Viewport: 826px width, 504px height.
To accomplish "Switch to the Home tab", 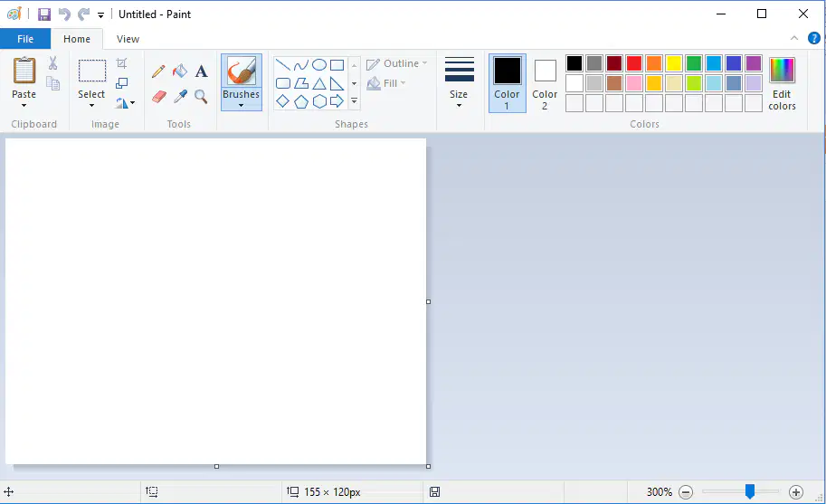I will 77,39.
